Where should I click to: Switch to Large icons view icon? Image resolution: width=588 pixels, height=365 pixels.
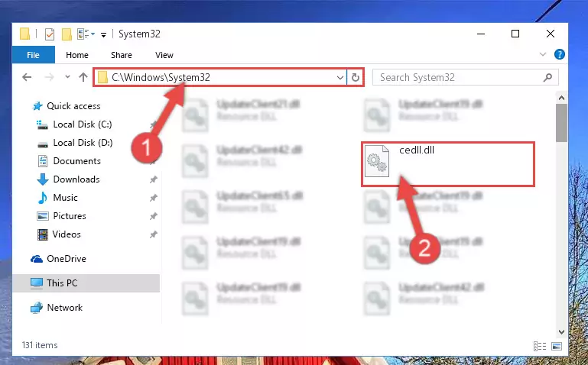557,346
